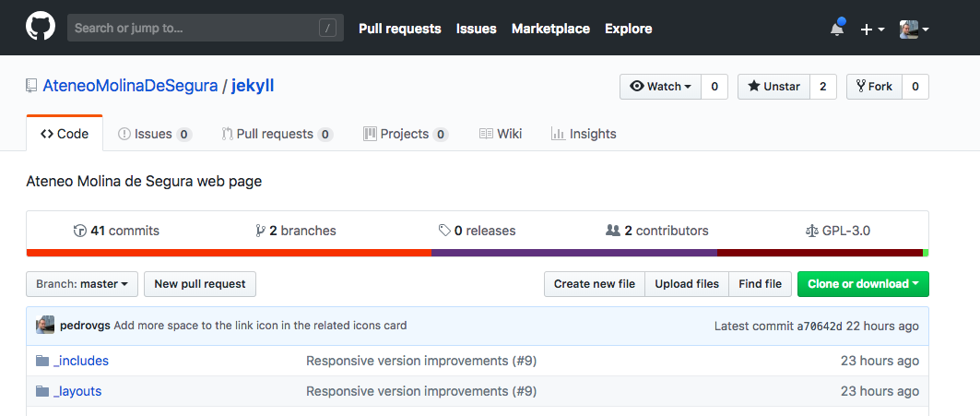This screenshot has height=416, width=980.
Task: Open the Watch dropdown
Action: [660, 87]
